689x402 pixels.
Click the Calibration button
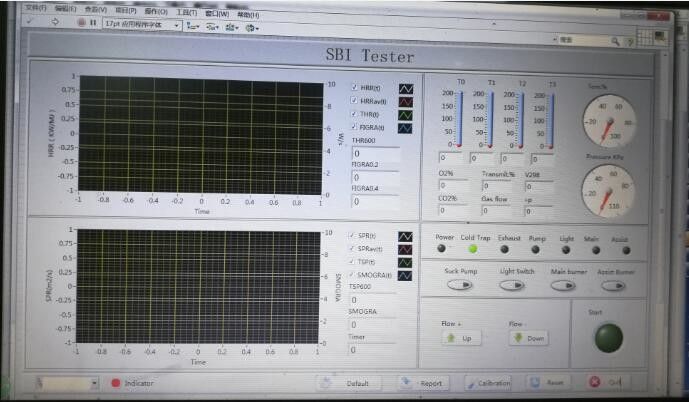[488, 383]
